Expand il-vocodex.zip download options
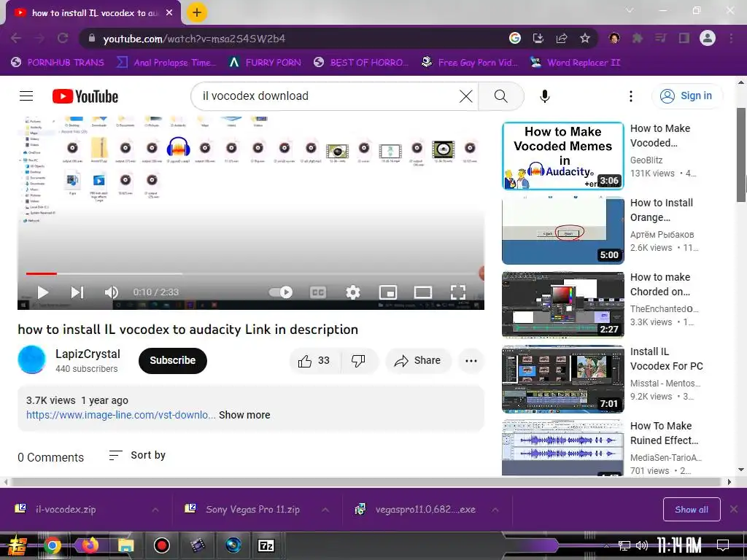This screenshot has width=747, height=560. [155, 510]
